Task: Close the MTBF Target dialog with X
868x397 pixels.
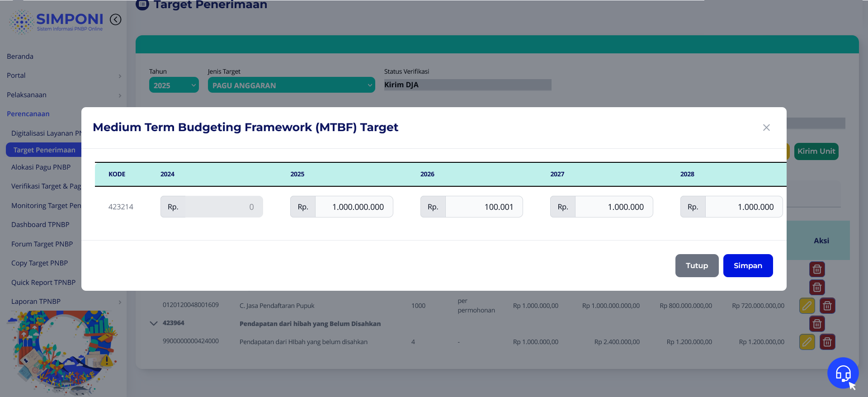Action: click(x=766, y=128)
